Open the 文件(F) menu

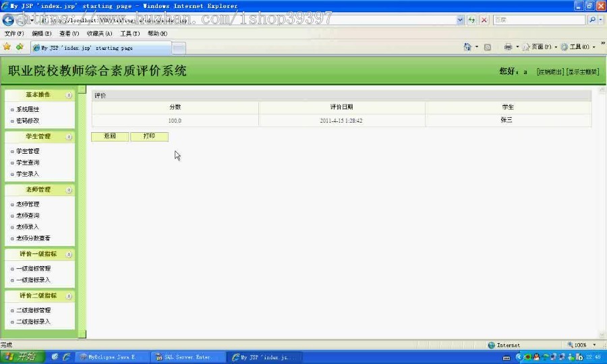[14, 34]
